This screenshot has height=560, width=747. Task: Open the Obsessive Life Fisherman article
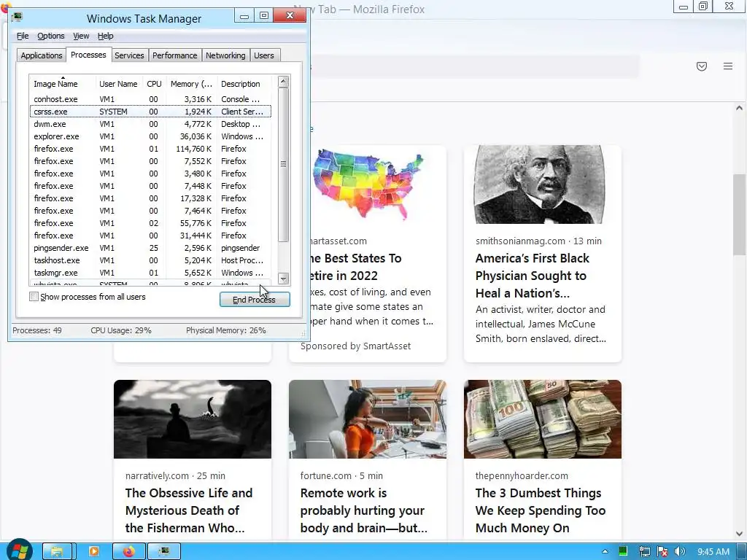[189, 510]
